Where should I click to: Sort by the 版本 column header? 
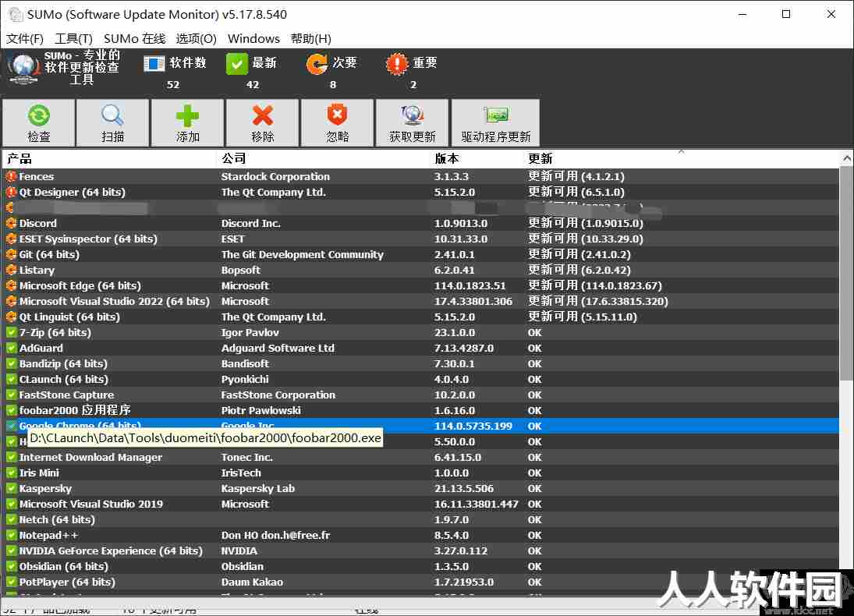[x=477, y=158]
